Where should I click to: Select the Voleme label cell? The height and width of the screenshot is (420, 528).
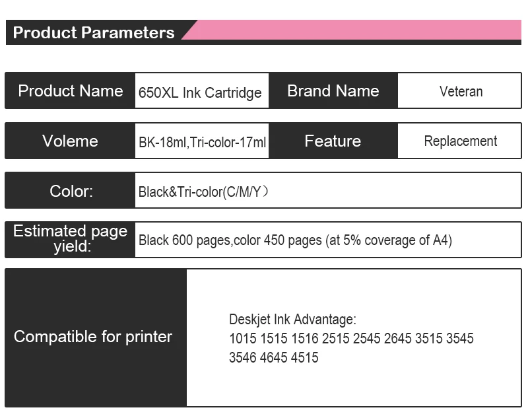[70, 141]
